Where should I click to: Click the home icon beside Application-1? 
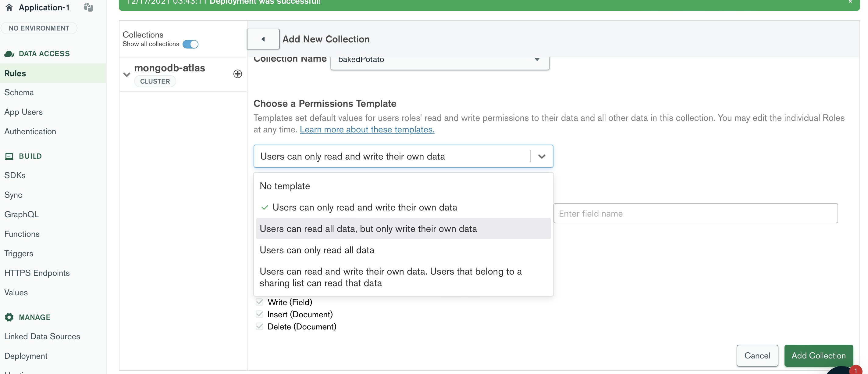click(9, 7)
